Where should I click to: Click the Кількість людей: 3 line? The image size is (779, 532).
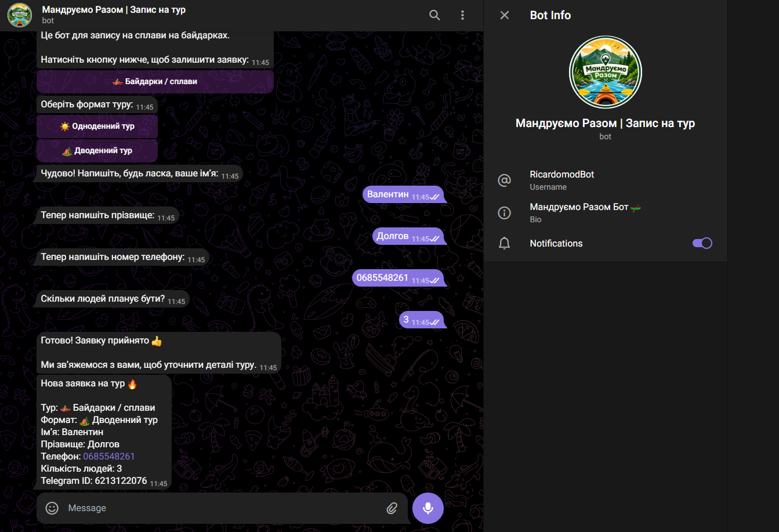tap(81, 469)
